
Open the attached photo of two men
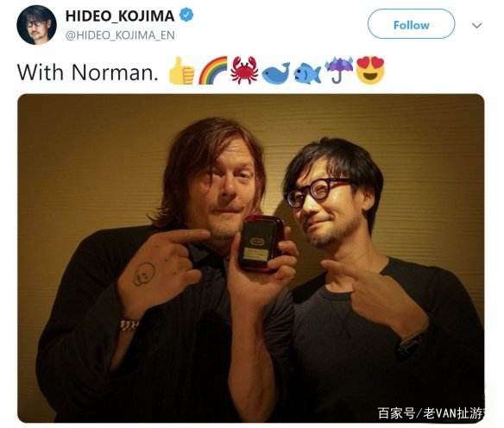(x=251, y=258)
